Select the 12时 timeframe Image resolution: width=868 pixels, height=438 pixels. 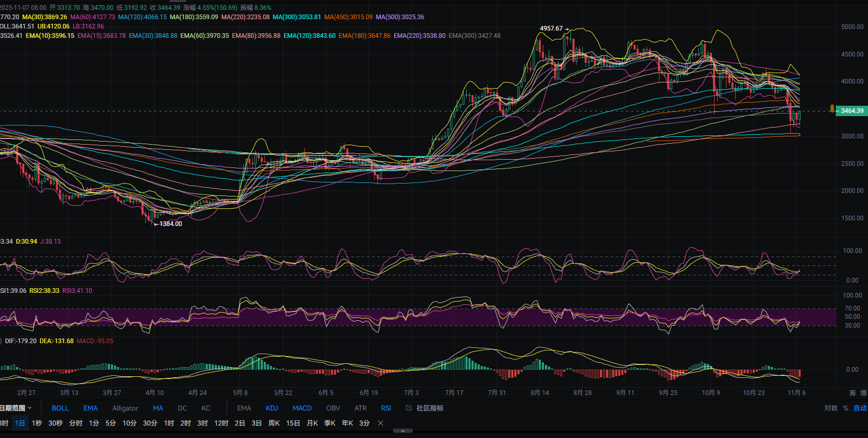[x=221, y=423]
